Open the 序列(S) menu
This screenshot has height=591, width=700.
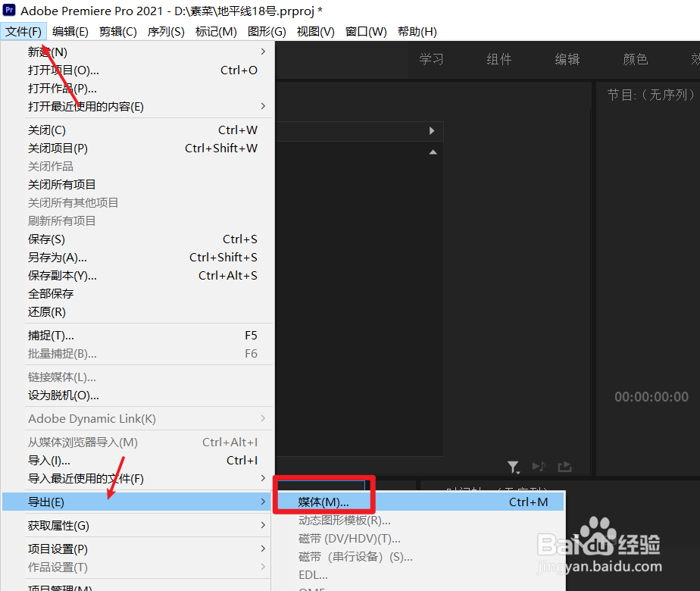pyautogui.click(x=166, y=32)
